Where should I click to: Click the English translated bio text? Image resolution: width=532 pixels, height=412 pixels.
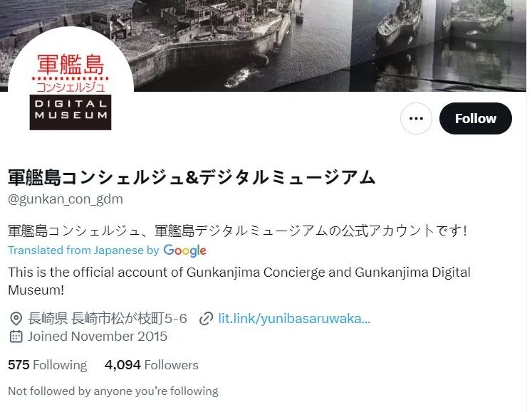[x=239, y=281]
